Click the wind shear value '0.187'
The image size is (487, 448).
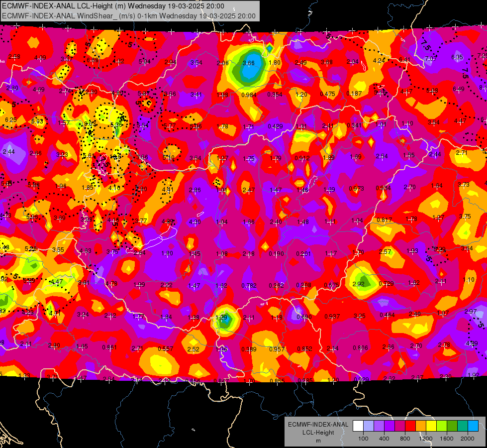pos(354,94)
